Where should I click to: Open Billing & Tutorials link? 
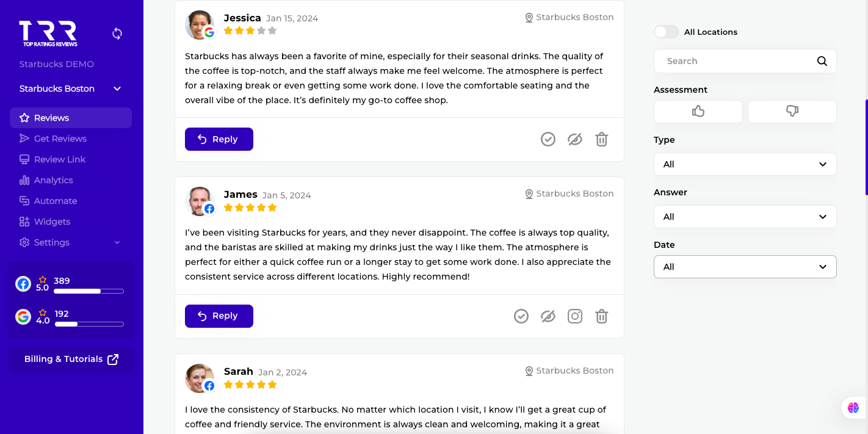point(71,359)
